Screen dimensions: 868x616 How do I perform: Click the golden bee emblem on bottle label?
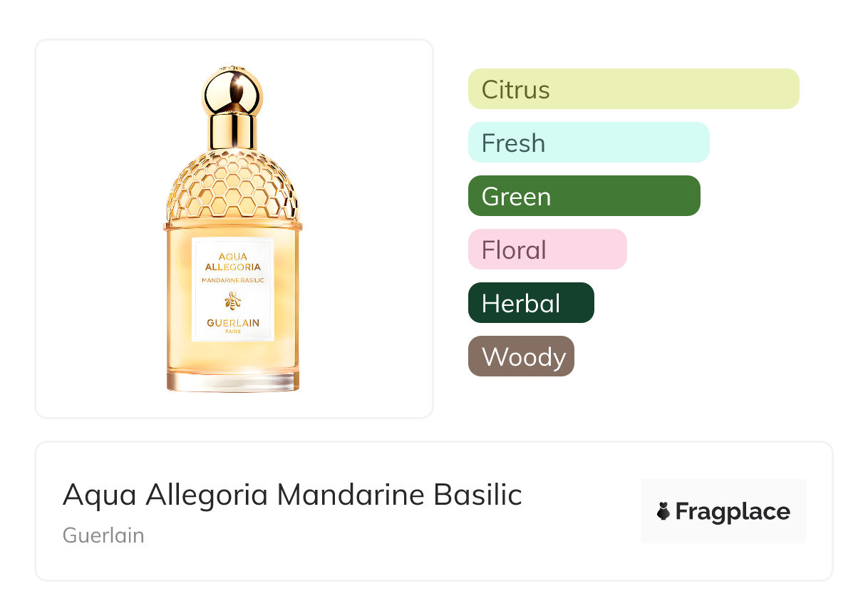pos(233,300)
